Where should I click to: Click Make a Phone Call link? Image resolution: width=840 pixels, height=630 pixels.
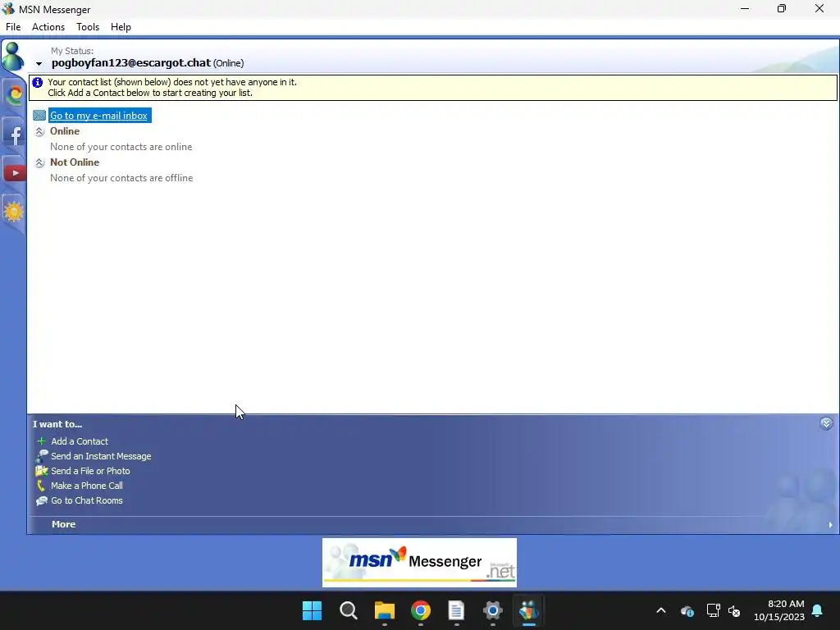click(86, 486)
